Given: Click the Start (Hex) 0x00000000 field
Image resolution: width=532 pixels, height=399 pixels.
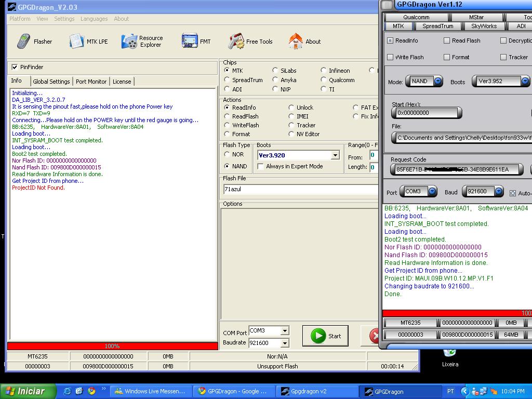Looking at the screenshot, I should point(427,113).
